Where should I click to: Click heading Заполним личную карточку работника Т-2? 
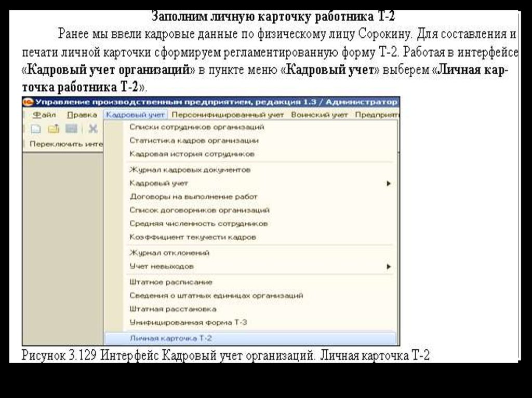273,16
